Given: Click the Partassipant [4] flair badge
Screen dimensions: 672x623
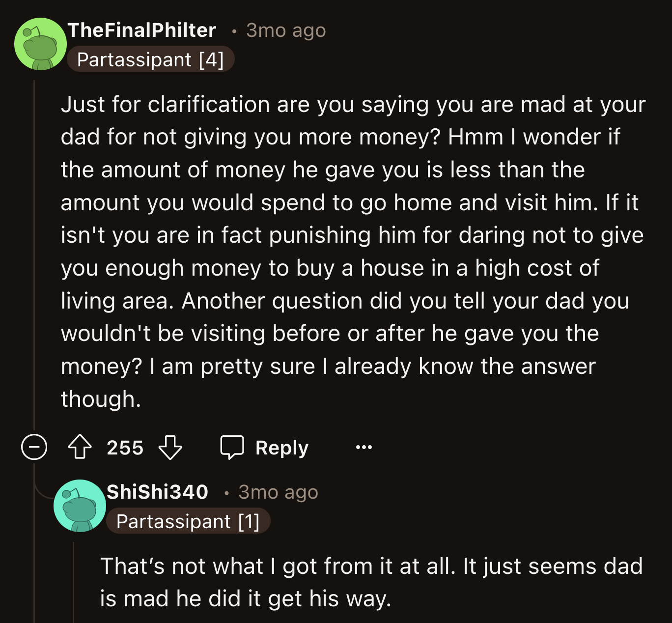Looking at the screenshot, I should click(151, 59).
